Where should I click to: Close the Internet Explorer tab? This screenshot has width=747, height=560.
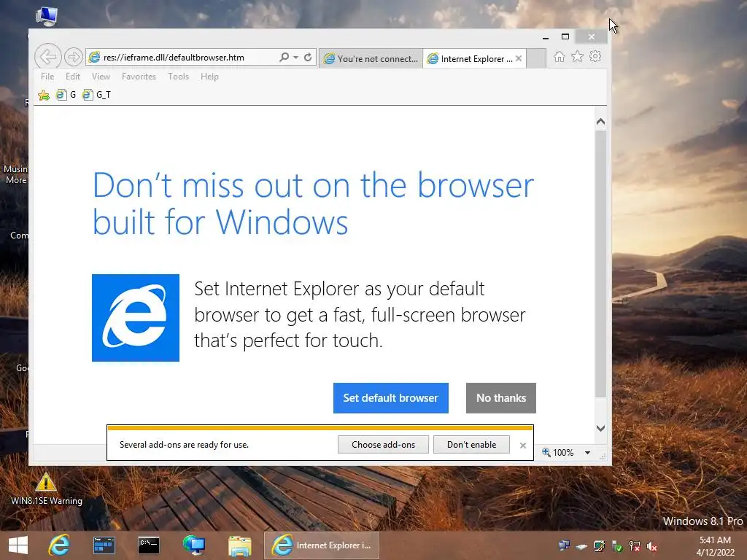pyautogui.click(x=519, y=58)
